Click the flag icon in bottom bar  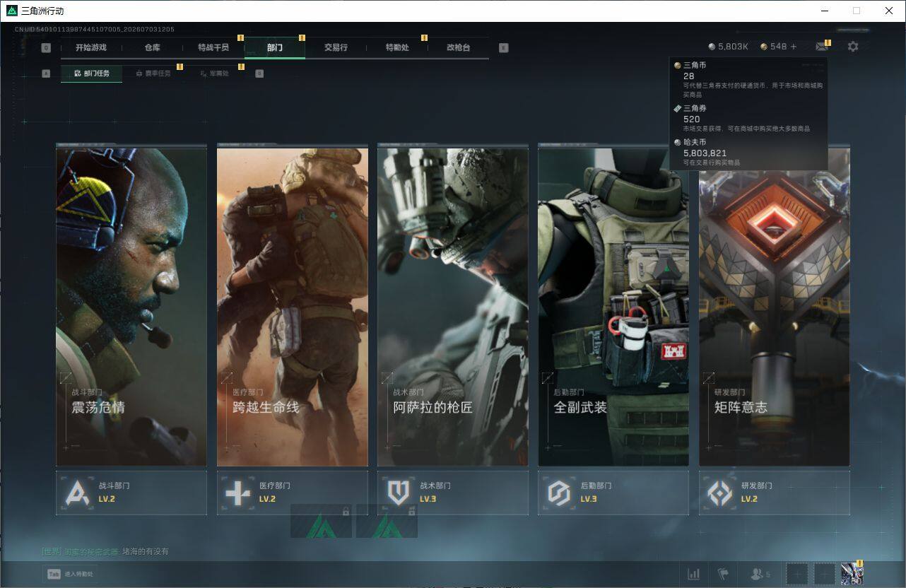coord(723,574)
